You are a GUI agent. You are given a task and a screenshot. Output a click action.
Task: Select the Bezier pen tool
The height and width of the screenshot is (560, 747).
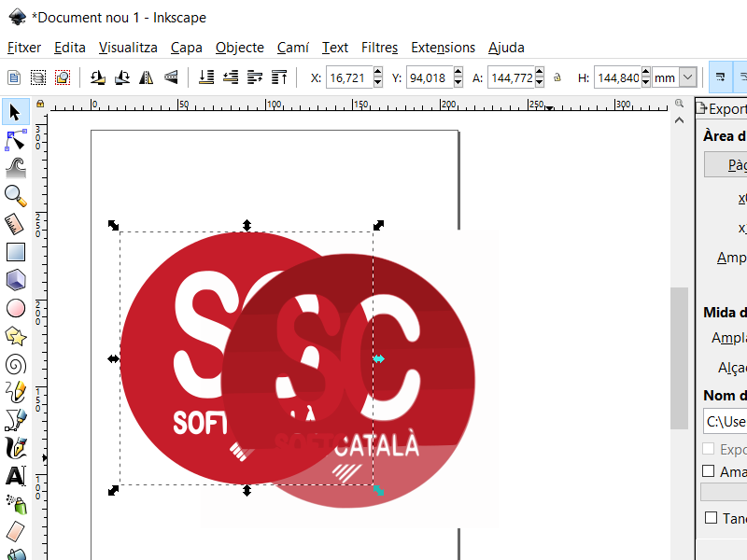15,420
